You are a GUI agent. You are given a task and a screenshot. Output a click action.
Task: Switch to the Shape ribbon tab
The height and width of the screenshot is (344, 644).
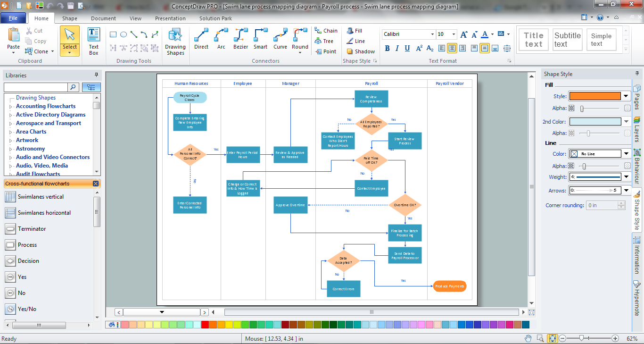coord(69,18)
